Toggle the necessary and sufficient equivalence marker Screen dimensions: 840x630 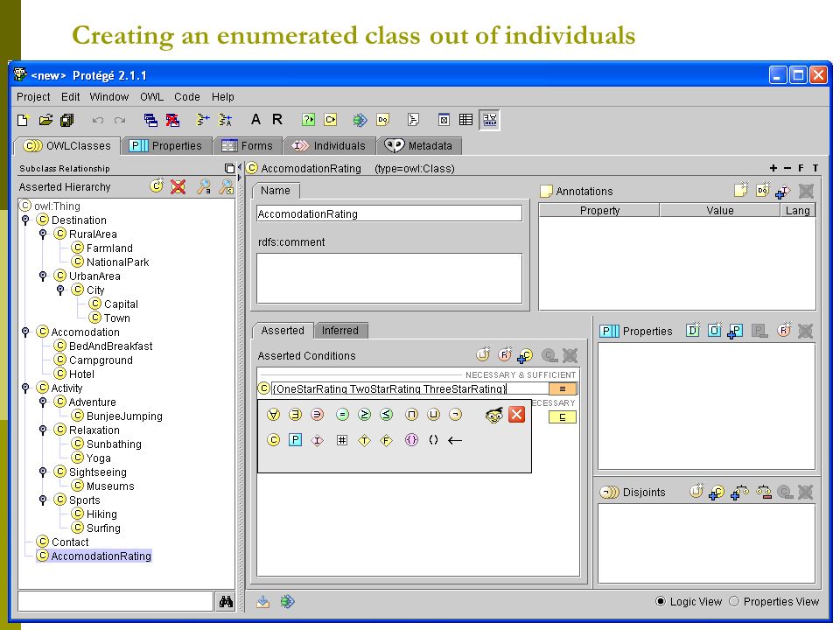click(x=563, y=388)
